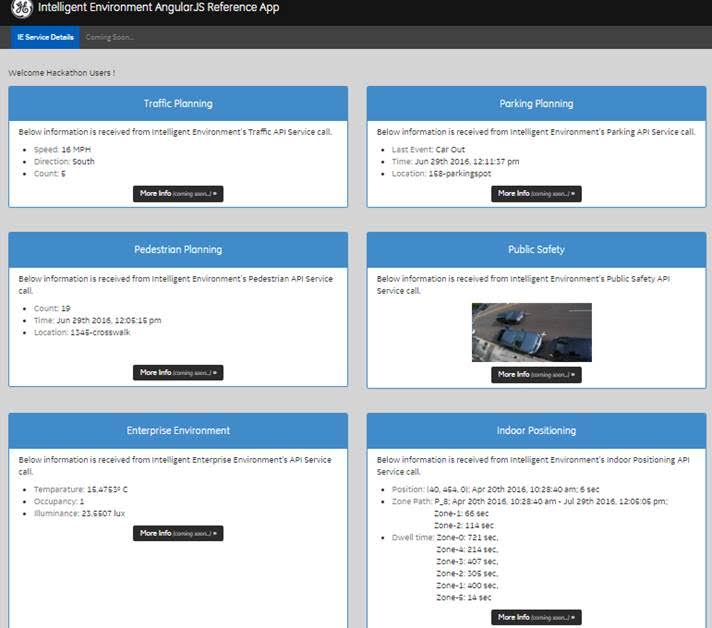The height and width of the screenshot is (628, 712).
Task: Click the Traffic Planning card header
Action: point(178,103)
